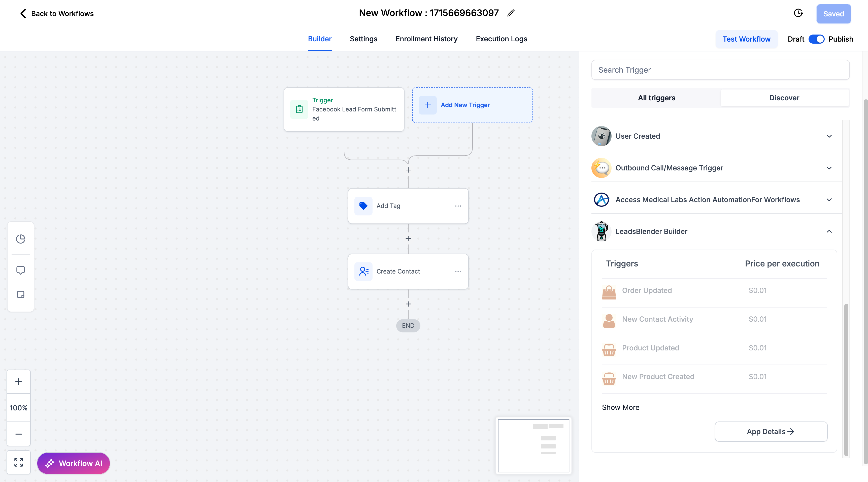Zoom out canvas with minus button
Screen dimensions: 868x482
19,434
